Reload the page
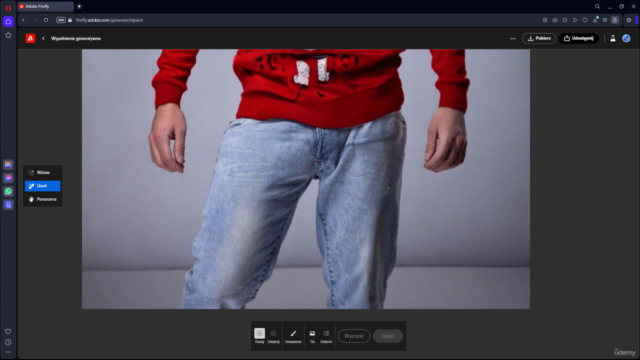The width and height of the screenshot is (640, 360). (x=46, y=20)
